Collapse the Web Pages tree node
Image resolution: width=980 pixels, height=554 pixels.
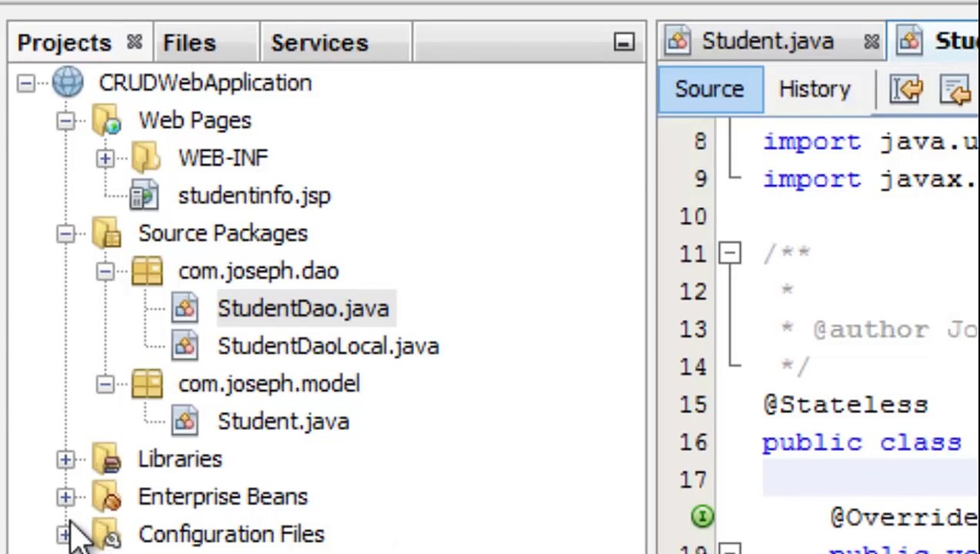(65, 121)
